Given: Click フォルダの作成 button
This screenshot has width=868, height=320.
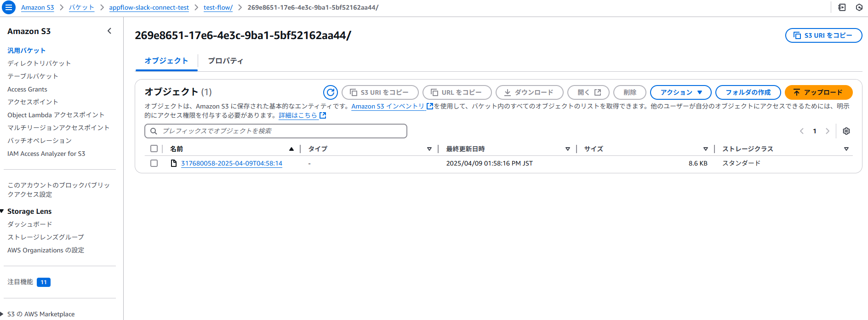Looking at the screenshot, I should [x=748, y=92].
